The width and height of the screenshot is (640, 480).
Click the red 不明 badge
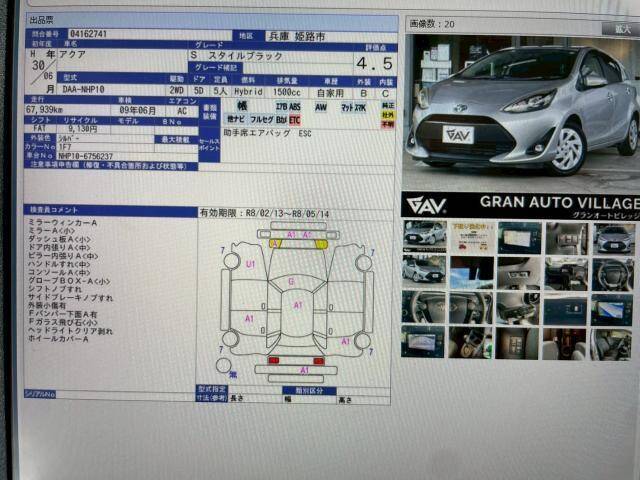[x=387, y=125]
